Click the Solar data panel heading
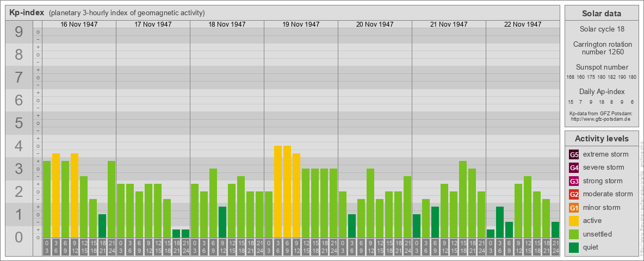644x261 pixels. coord(601,14)
